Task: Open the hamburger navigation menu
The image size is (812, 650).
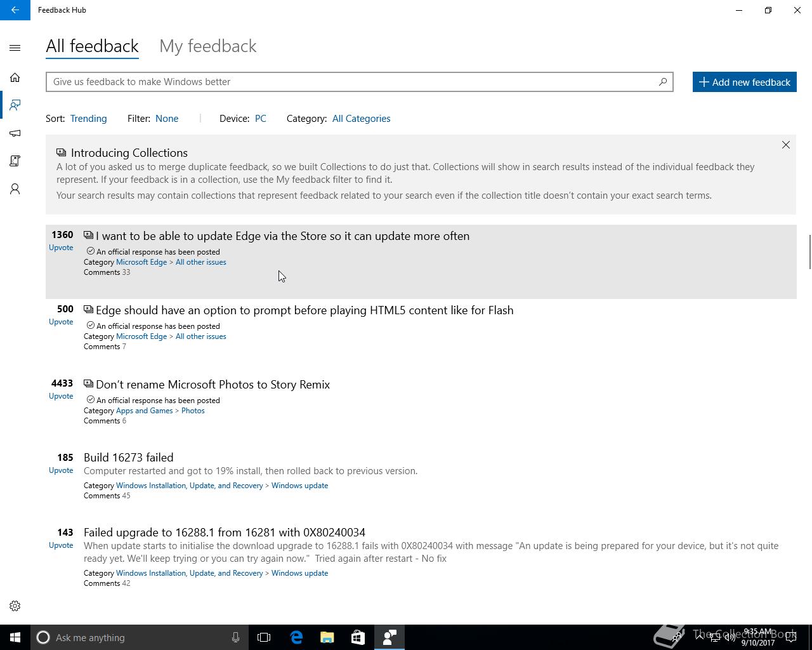Action: (15, 48)
